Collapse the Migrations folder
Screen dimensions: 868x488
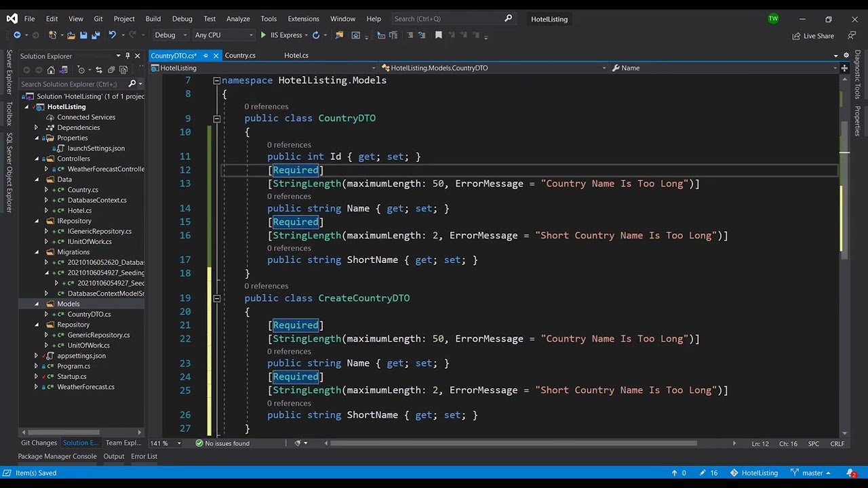click(37, 252)
